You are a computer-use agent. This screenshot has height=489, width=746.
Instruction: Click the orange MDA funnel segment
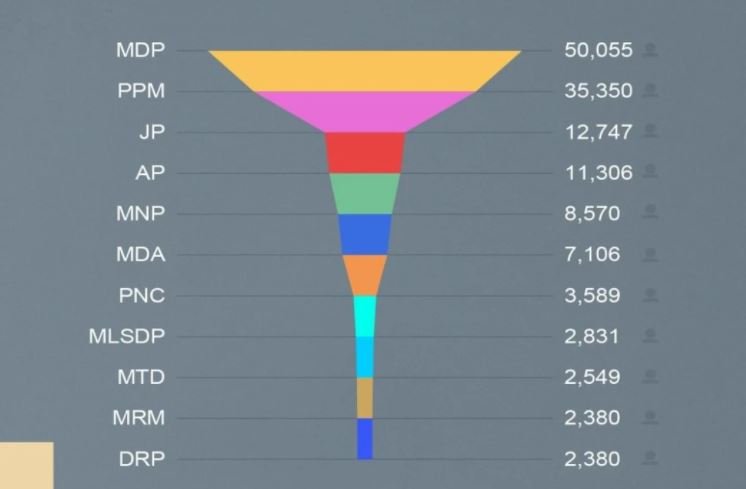pos(365,275)
